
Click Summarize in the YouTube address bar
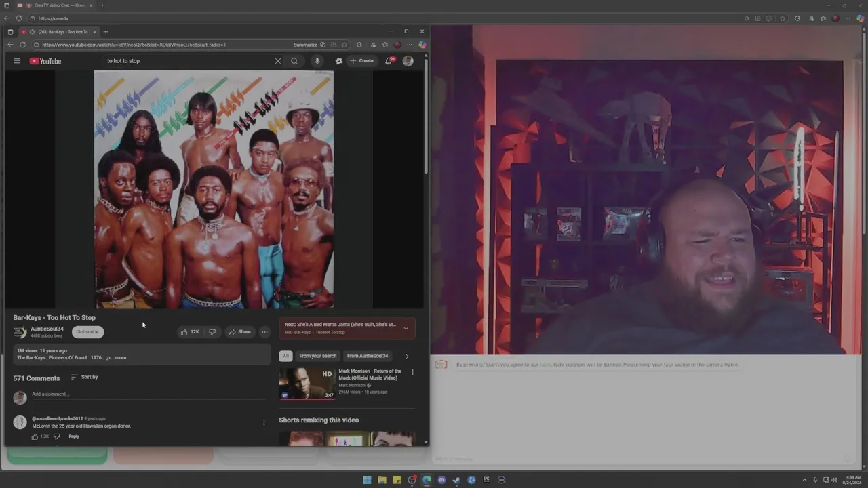(x=305, y=45)
